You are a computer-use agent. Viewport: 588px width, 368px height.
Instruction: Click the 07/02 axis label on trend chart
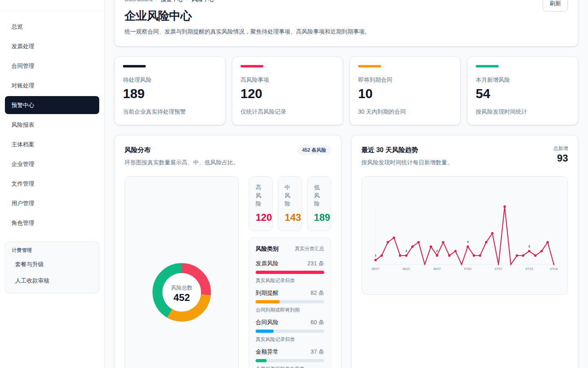tap(468, 269)
